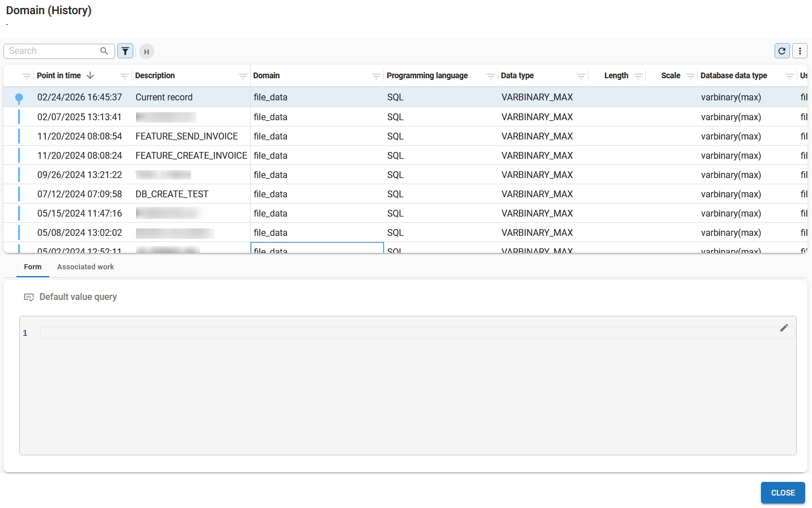This screenshot has width=812, height=508.
Task: Open filter menu for Description column
Action: pos(243,76)
